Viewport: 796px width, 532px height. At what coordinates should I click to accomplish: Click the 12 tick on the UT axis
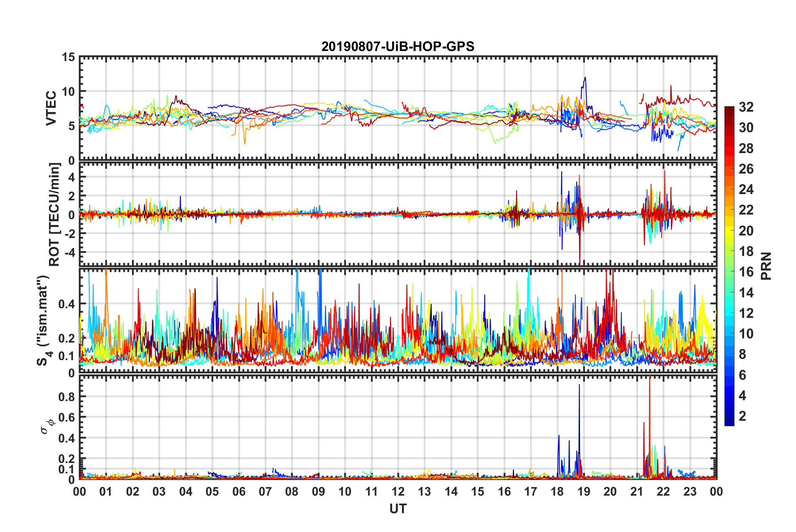tap(398, 491)
